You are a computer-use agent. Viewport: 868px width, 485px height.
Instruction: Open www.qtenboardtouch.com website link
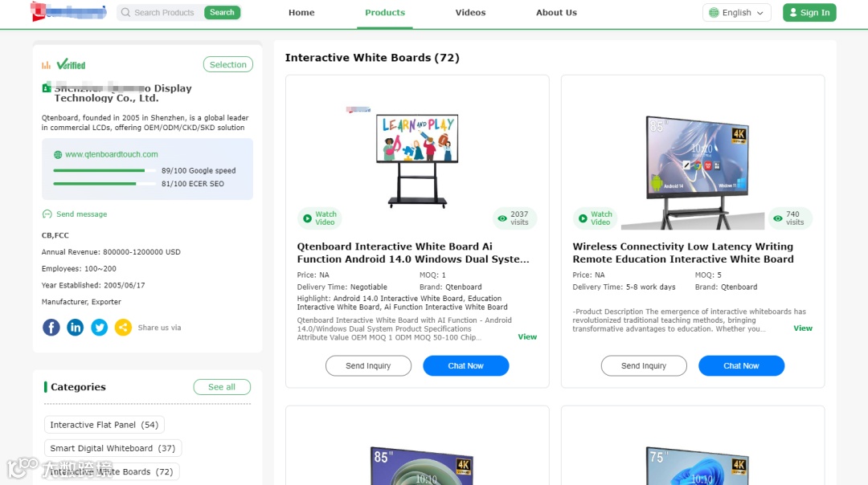click(111, 154)
